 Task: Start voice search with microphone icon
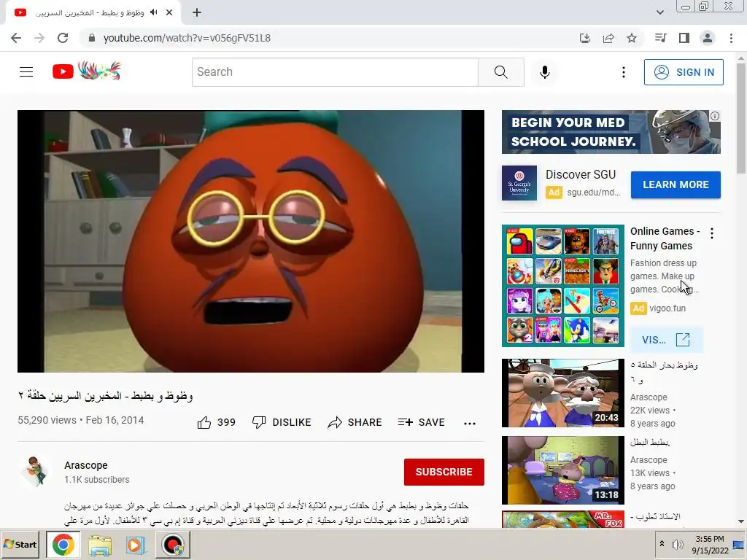544,72
